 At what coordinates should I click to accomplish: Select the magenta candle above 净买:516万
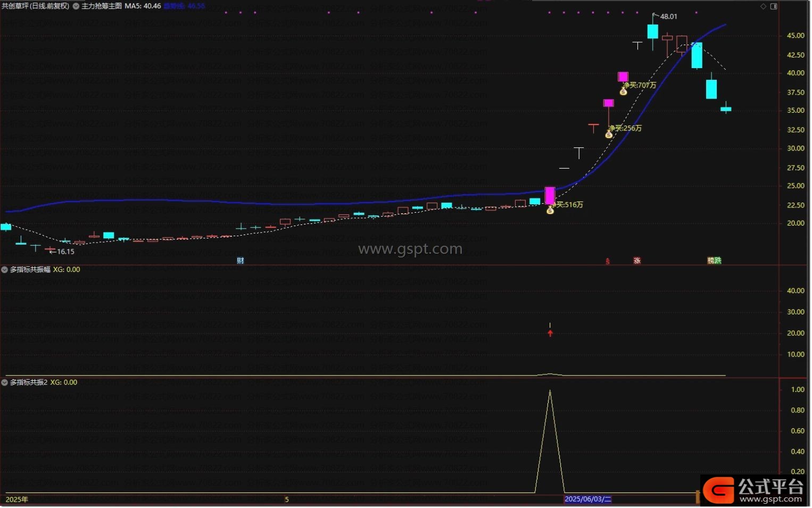(x=551, y=196)
